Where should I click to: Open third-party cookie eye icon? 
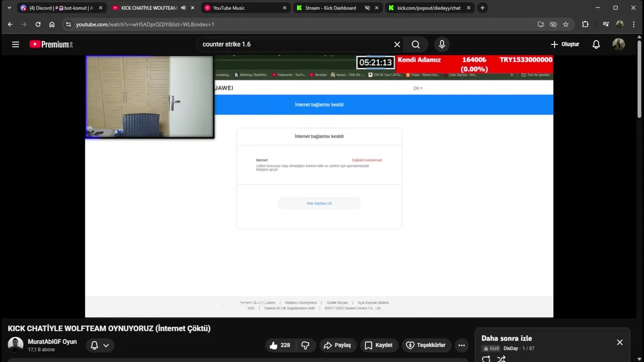tap(553, 24)
